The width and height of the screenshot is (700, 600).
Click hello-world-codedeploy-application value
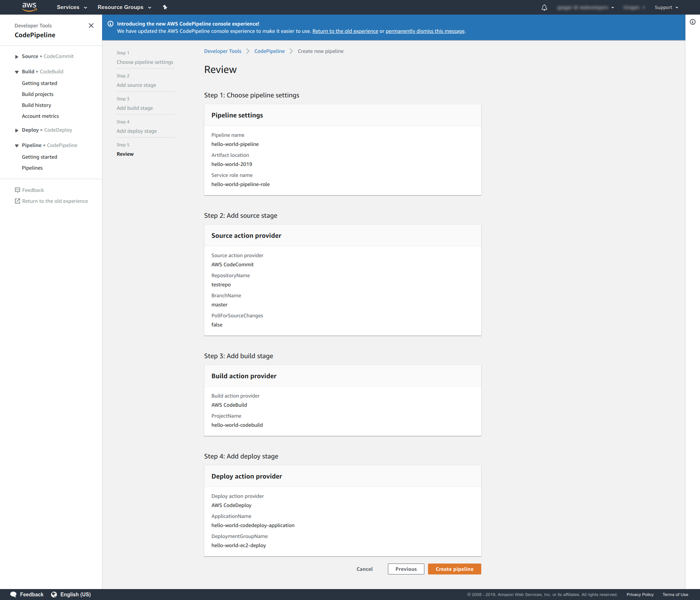253,525
